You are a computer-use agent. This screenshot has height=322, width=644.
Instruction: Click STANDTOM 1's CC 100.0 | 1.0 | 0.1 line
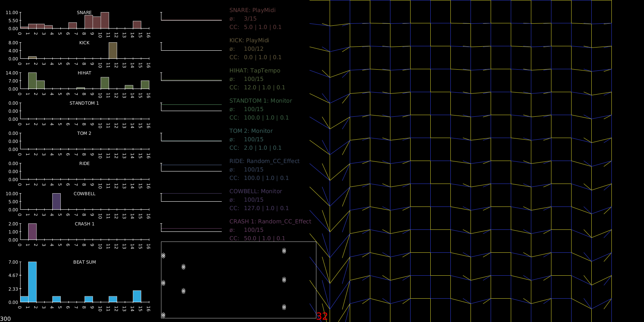pos(259,118)
